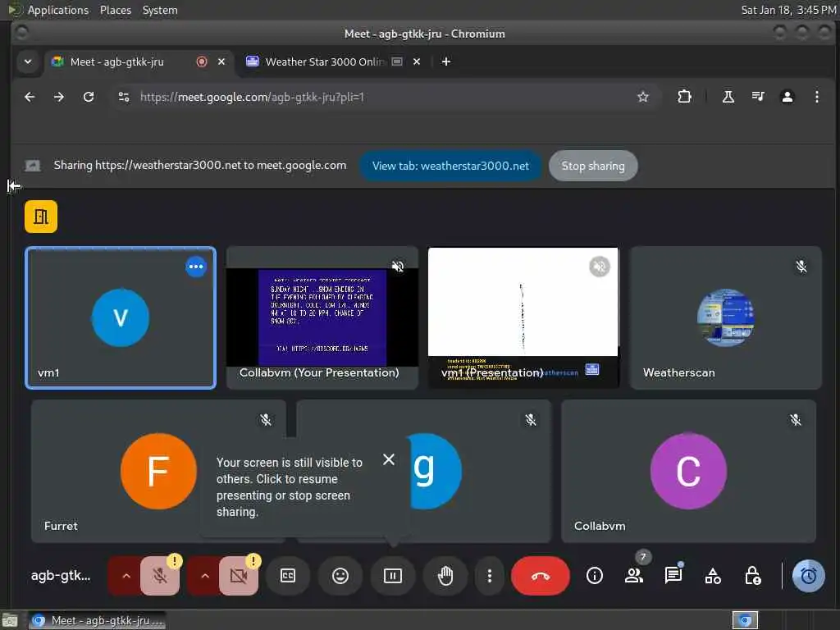840x630 pixels.
Task: Open media controls icon in toolbar
Action: click(757, 97)
